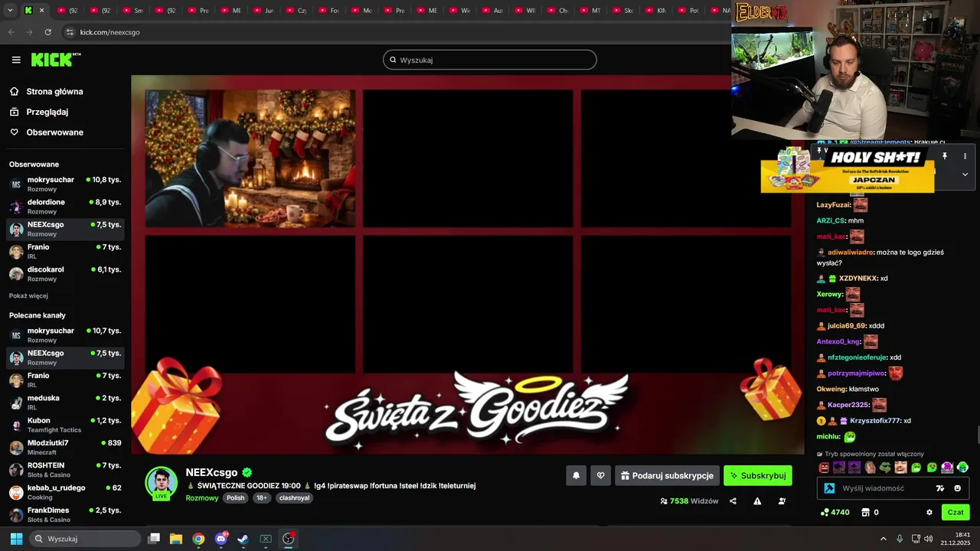
Task: Click NEEXcsgo streamer avatar with LIVE badge
Action: [x=162, y=483]
